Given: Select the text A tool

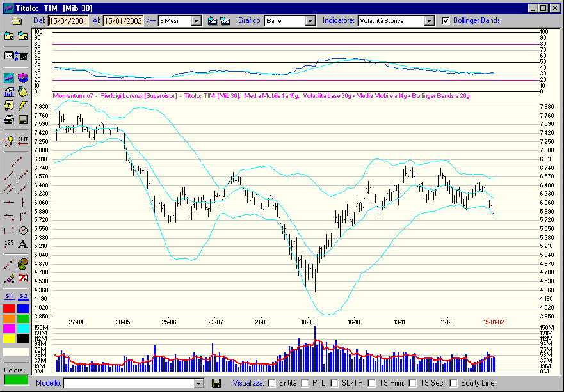Looking at the screenshot, I should pyautogui.click(x=23, y=244).
